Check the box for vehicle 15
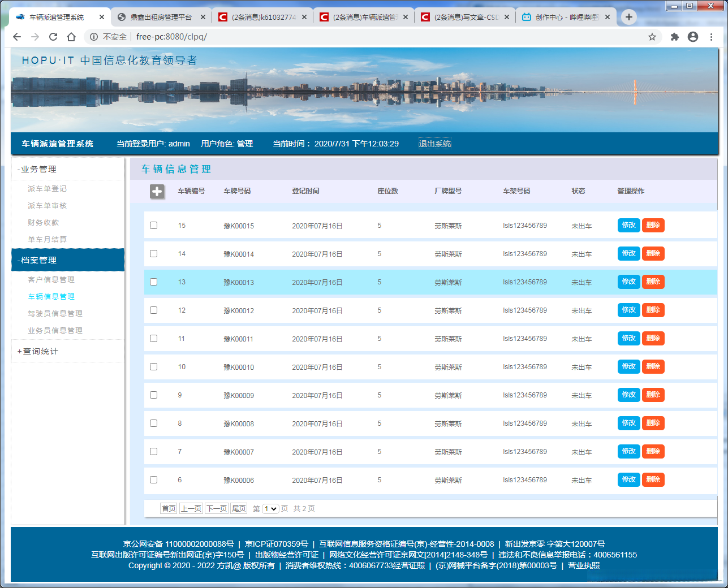728x588 pixels. pyautogui.click(x=153, y=226)
